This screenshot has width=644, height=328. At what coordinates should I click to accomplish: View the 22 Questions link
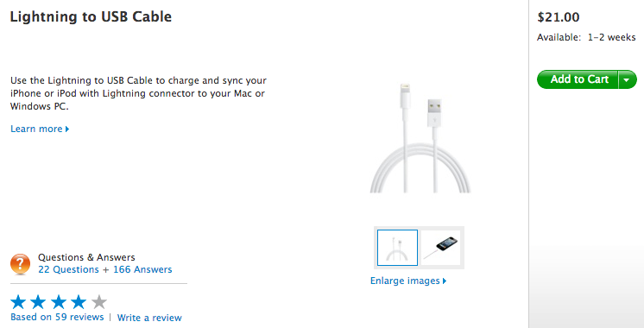point(68,269)
